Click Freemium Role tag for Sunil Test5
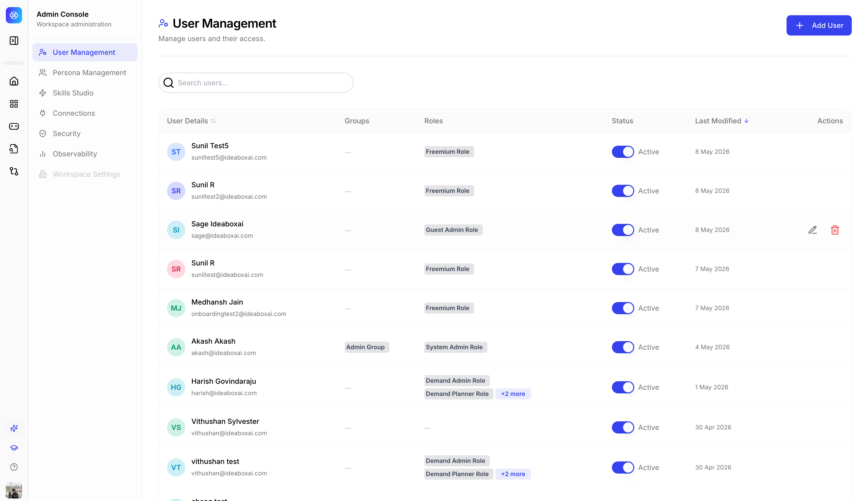This screenshot has width=868, height=501. coord(449,152)
